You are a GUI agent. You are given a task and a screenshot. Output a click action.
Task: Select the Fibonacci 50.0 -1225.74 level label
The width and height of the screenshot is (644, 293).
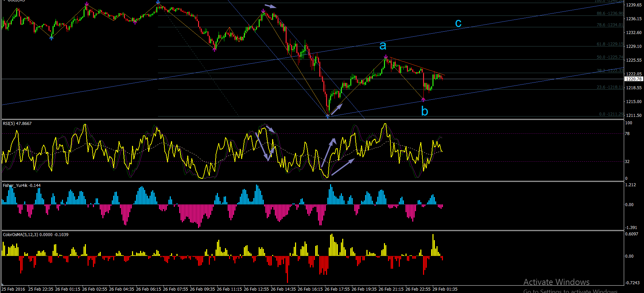click(610, 57)
